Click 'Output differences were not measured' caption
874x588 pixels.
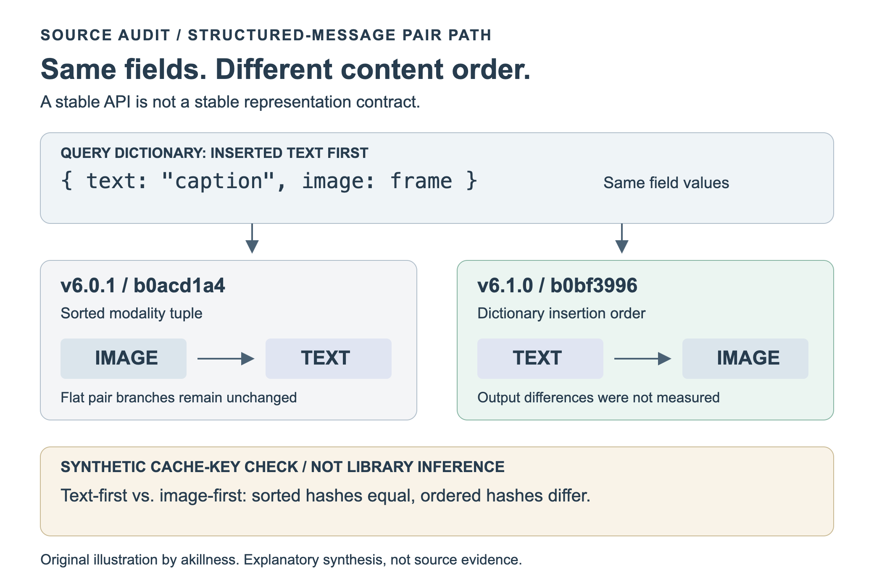pyautogui.click(x=598, y=398)
